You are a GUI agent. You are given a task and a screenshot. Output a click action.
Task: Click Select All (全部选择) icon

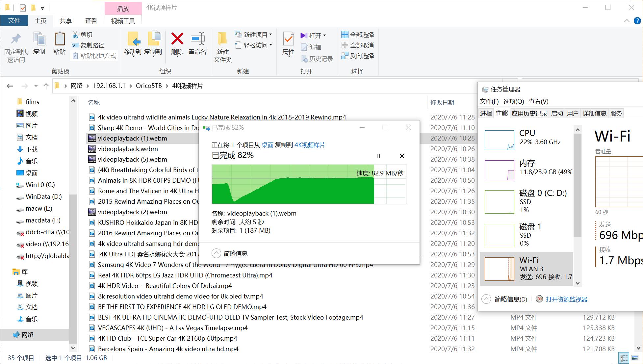tap(345, 35)
